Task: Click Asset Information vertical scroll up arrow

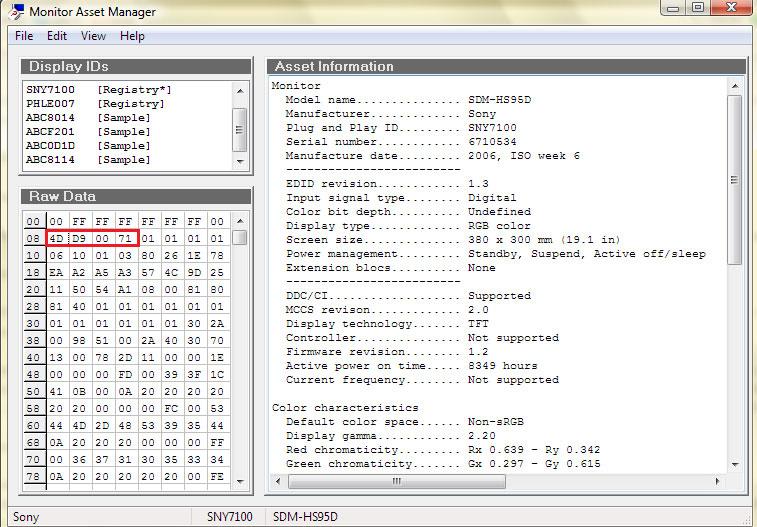Action: 735,86
